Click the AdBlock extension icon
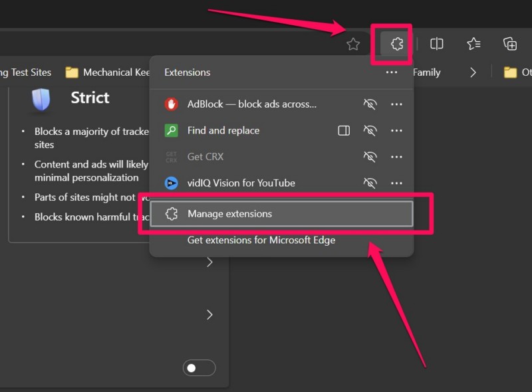532x392 pixels. 172,104
